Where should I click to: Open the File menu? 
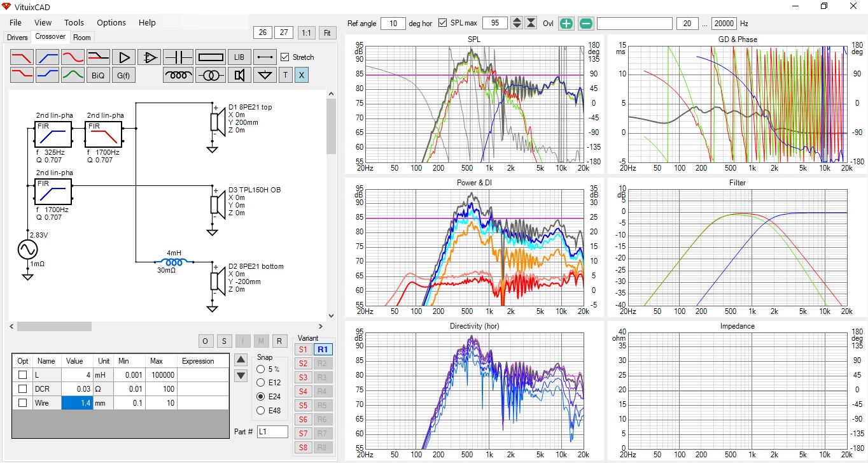pyautogui.click(x=15, y=22)
